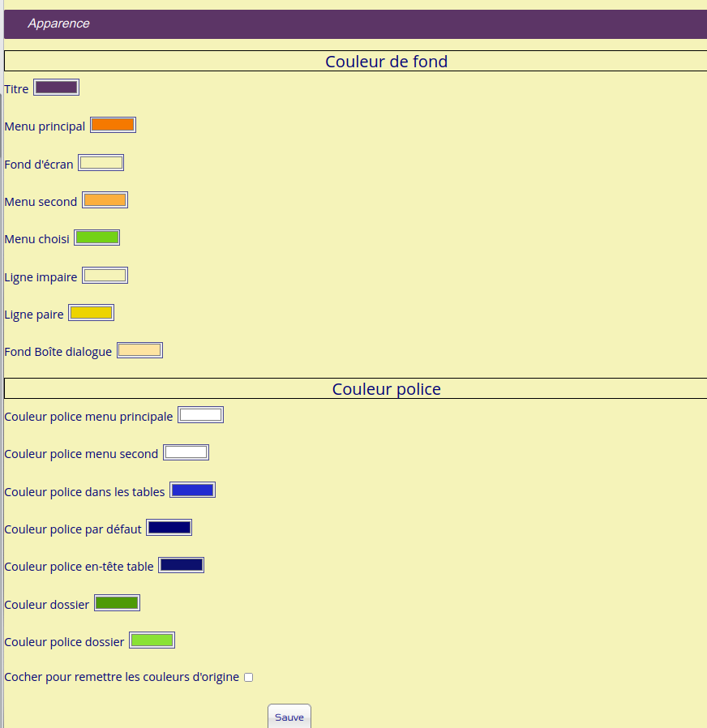Click the Couleur dossier green swatch
Image resolution: width=707 pixels, height=728 pixels.
[x=117, y=603]
